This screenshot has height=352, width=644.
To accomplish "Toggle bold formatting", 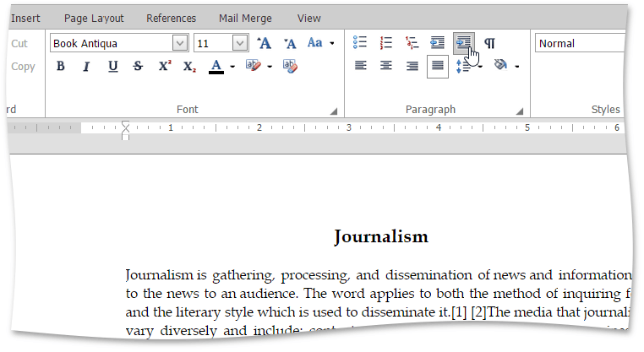I will coord(61,67).
